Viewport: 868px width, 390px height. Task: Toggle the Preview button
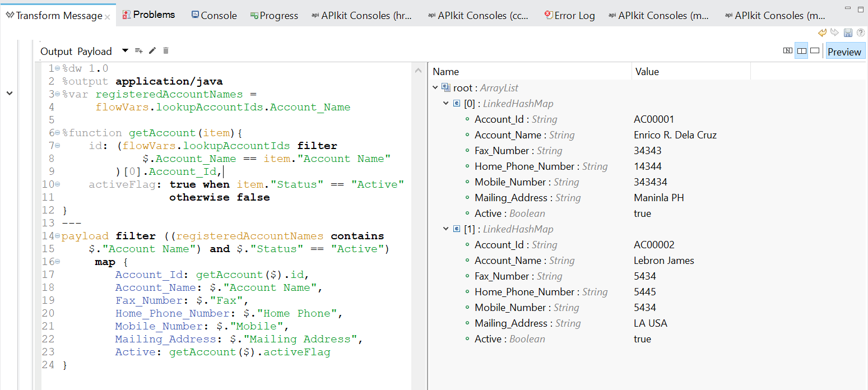coord(844,52)
